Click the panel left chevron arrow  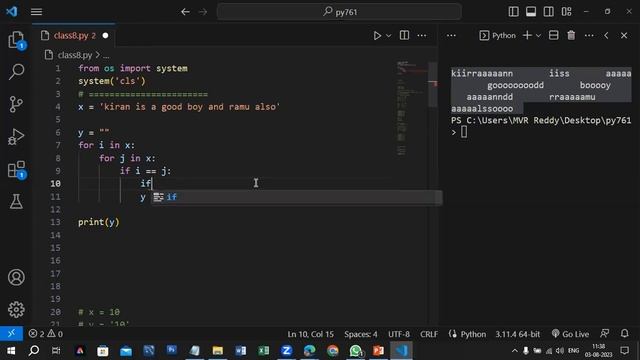click(x=606, y=36)
